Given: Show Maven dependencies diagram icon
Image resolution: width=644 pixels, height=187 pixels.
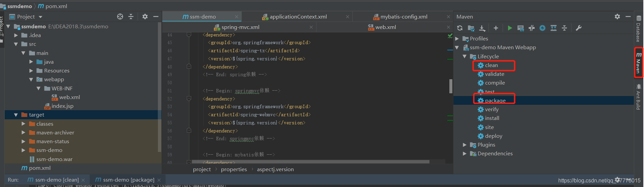Looking at the screenshot, I should click(x=554, y=28).
